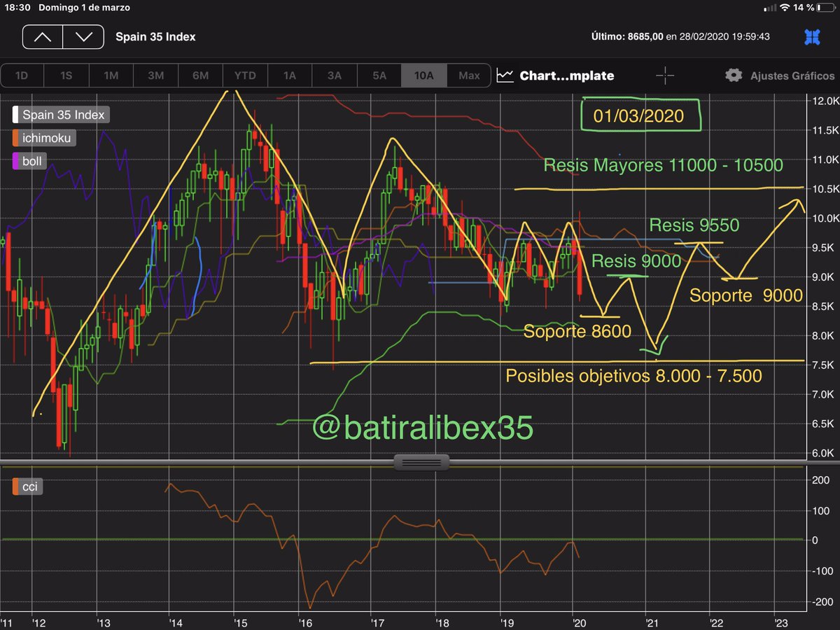Activate the crosshair cursor tool
Screen dimensions: 840x630
click(664, 76)
